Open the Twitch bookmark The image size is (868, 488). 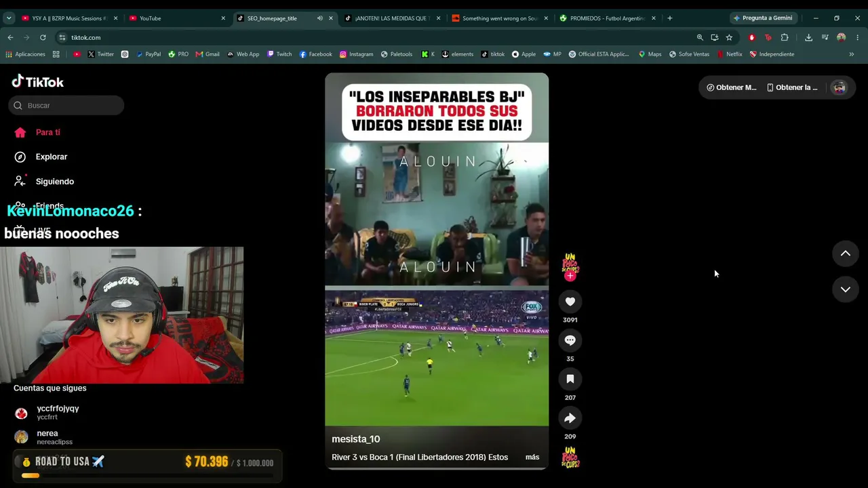[279, 54]
